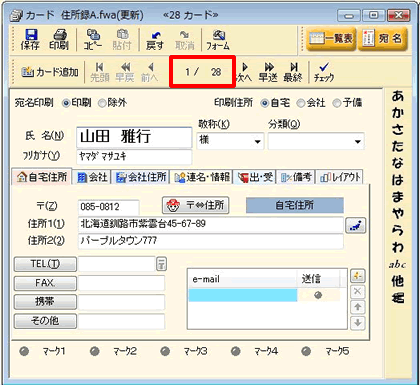The width and height of the screenshot is (420, 385).
Task: Go to the previous card with 前へ
Action: [x=150, y=72]
